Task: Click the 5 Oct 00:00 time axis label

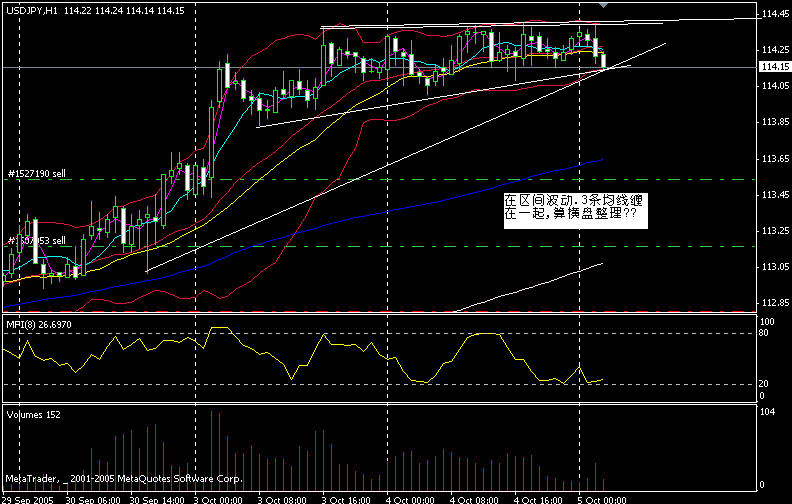Action: pyautogui.click(x=603, y=499)
